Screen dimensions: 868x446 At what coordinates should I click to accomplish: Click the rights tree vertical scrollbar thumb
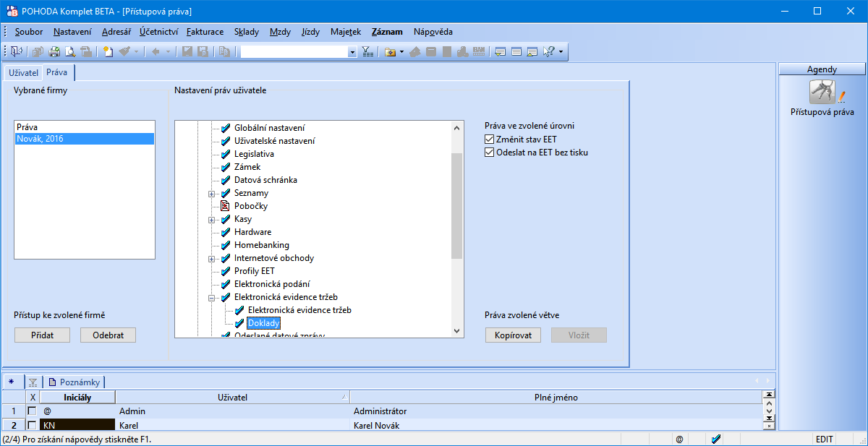[x=456, y=206]
